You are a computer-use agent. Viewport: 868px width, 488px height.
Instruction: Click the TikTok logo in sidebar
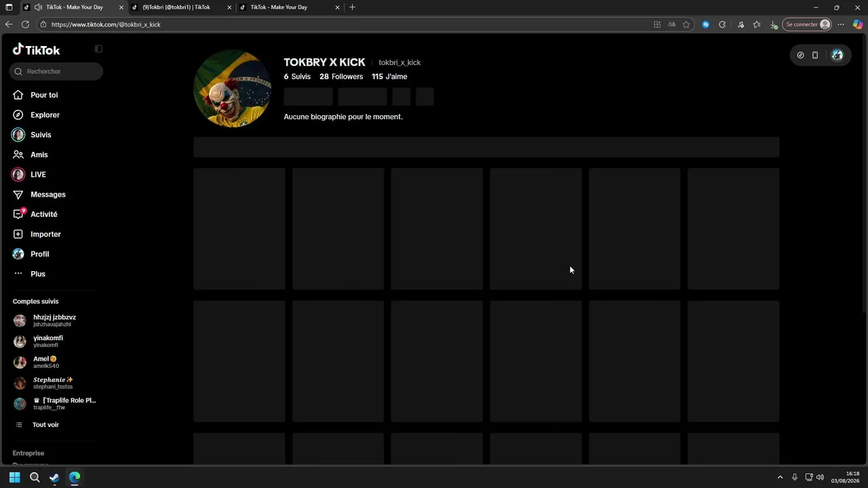point(36,49)
